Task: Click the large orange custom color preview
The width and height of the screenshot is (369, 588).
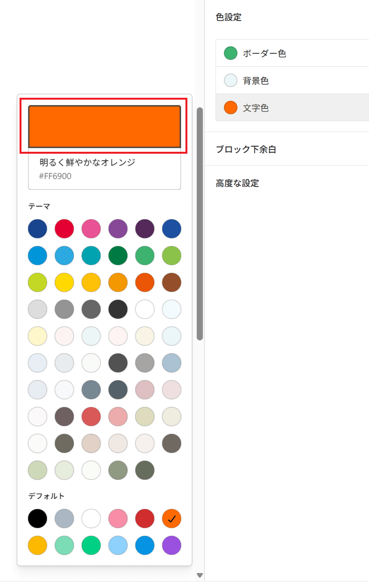Action: (104, 126)
